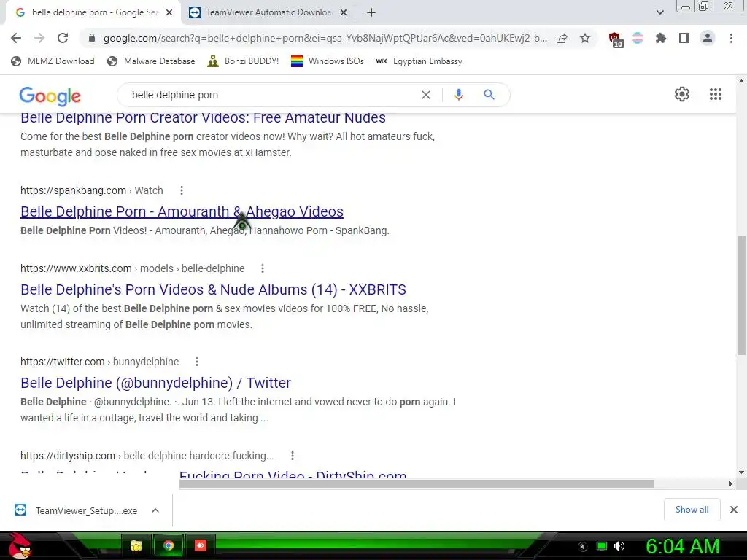747x560 pixels.
Task: Close the Google Search tab
Action: click(169, 12)
